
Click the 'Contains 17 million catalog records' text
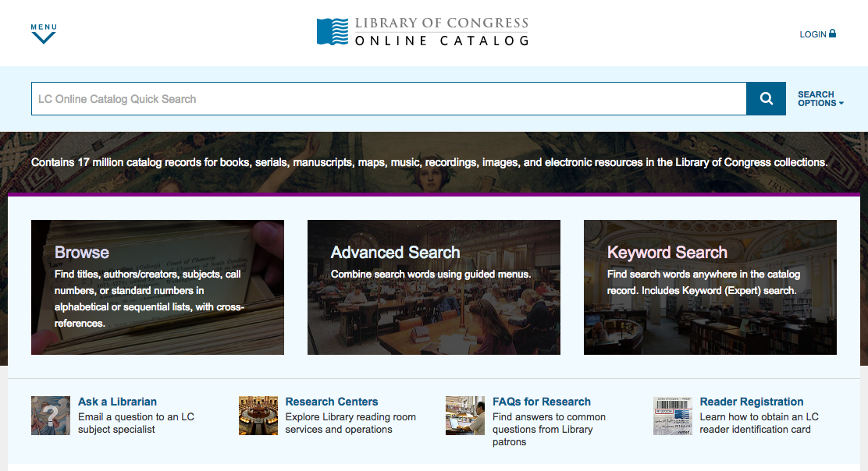(x=429, y=162)
